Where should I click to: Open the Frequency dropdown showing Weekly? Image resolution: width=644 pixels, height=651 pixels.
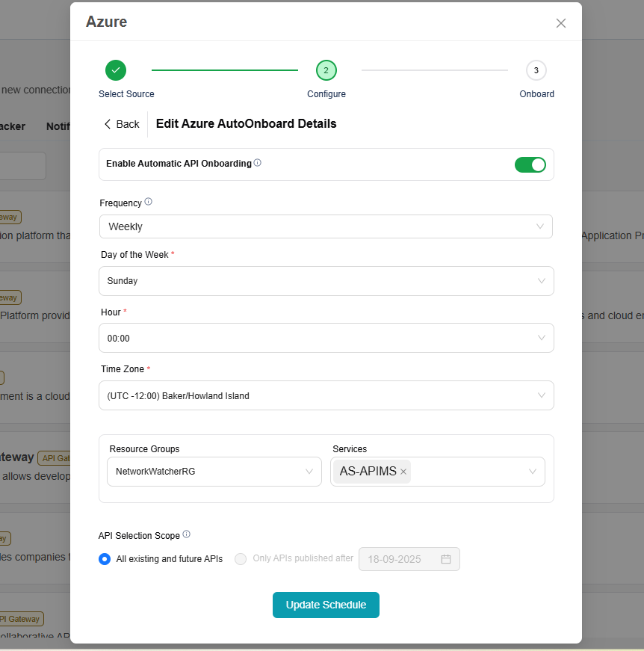click(326, 226)
